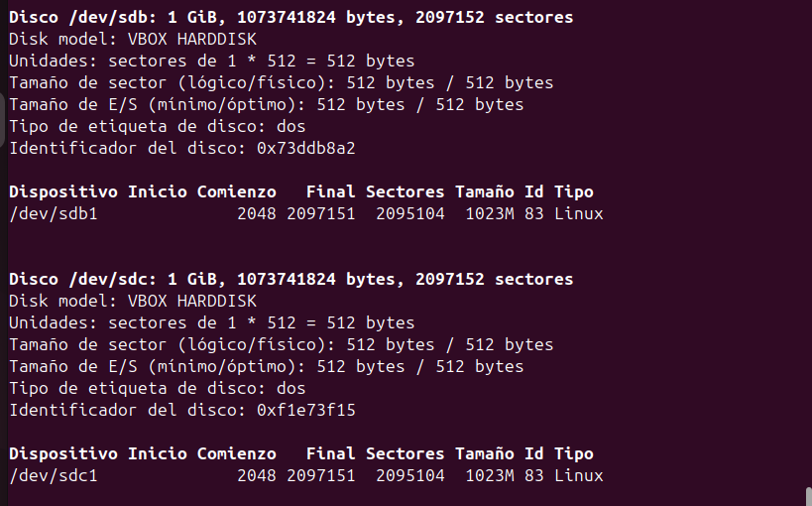Click "Tipo" header in the sdb table

(573, 191)
